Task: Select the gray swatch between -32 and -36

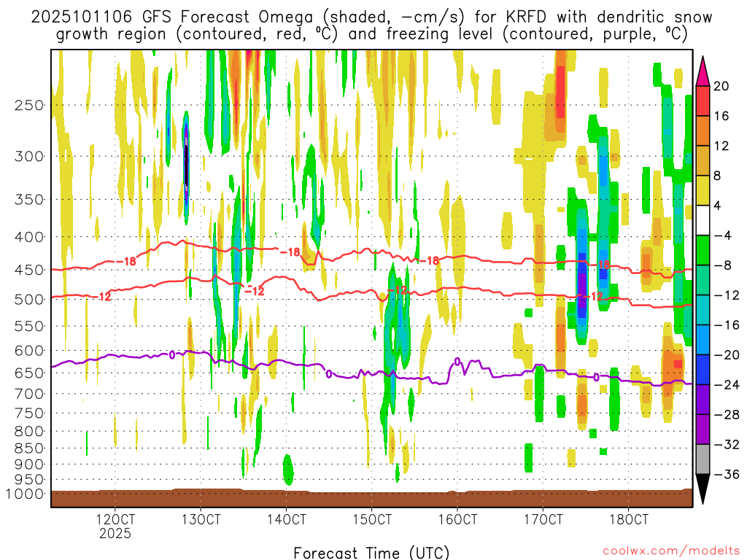Action: click(x=703, y=459)
